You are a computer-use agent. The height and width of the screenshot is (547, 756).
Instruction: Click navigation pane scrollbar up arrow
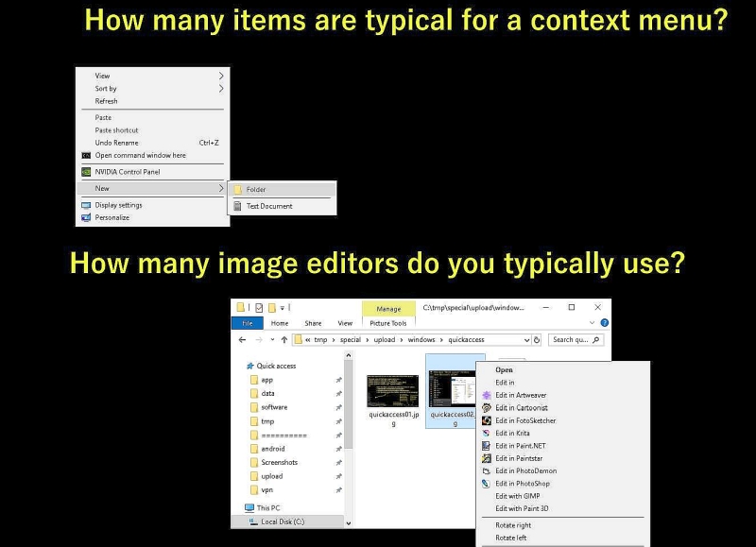tap(349, 355)
